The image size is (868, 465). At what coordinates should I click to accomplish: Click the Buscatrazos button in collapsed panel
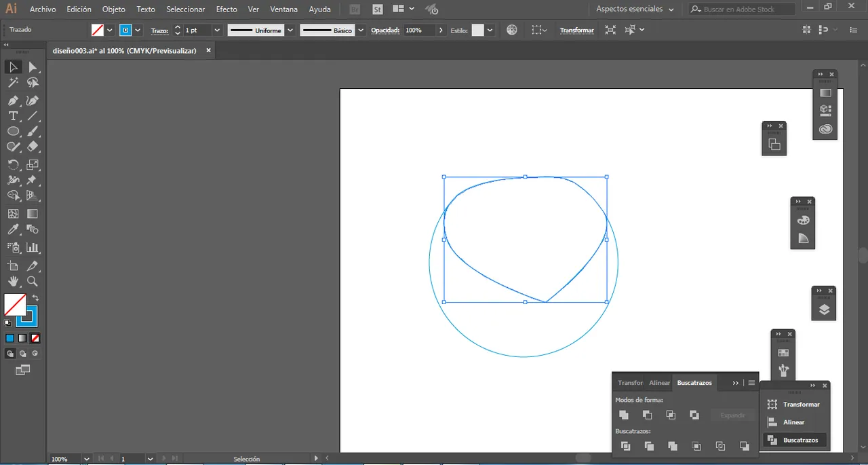click(x=794, y=440)
